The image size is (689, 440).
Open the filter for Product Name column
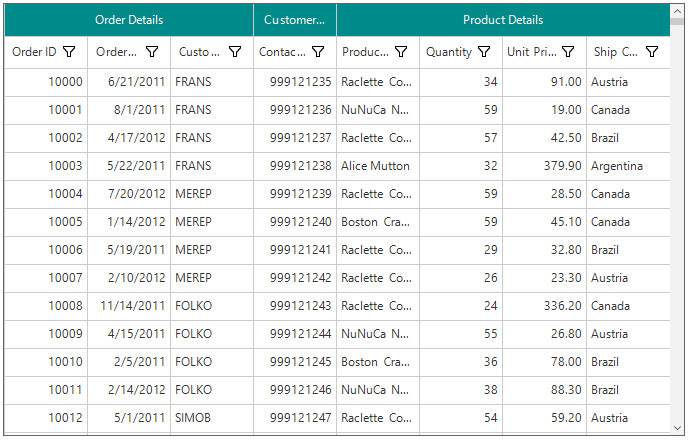point(401,52)
